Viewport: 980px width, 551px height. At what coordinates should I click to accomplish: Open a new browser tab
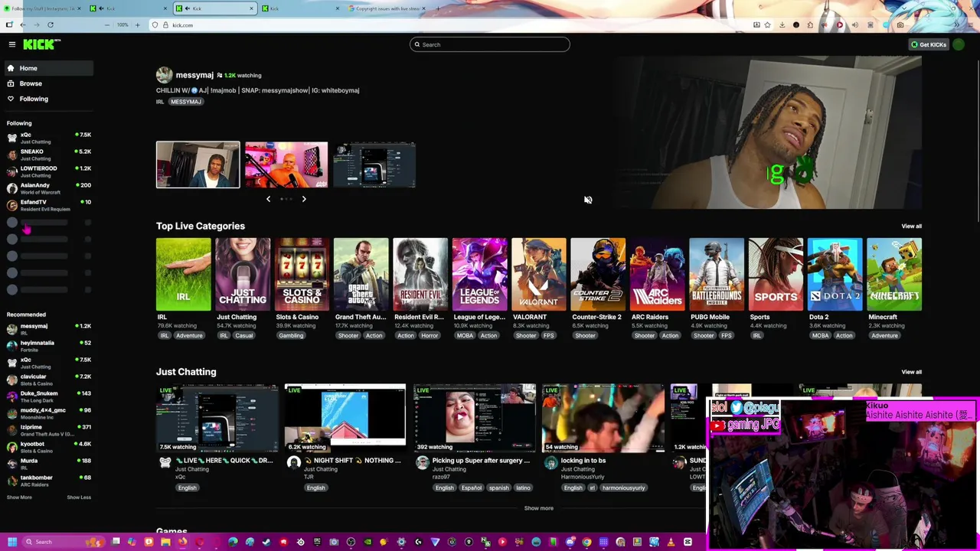[x=438, y=8]
